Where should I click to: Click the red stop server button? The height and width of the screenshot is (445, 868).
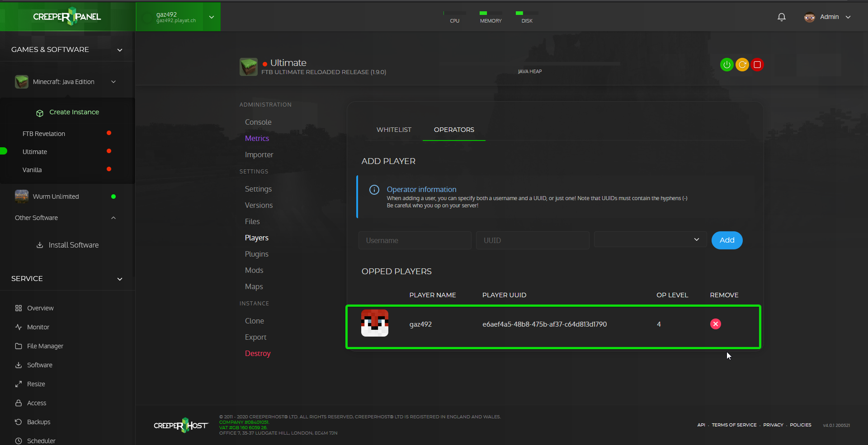coord(757,65)
